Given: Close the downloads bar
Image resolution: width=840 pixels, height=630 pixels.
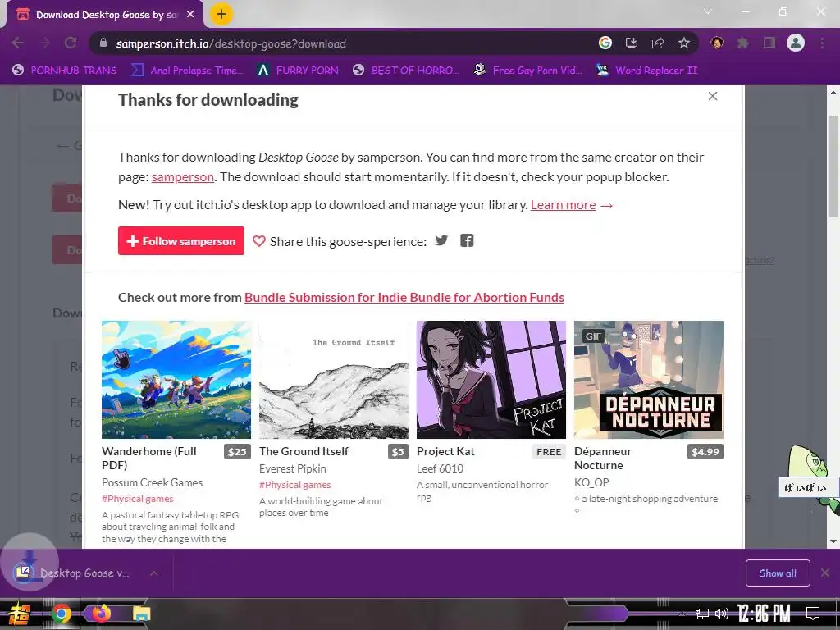Looking at the screenshot, I should (x=825, y=573).
